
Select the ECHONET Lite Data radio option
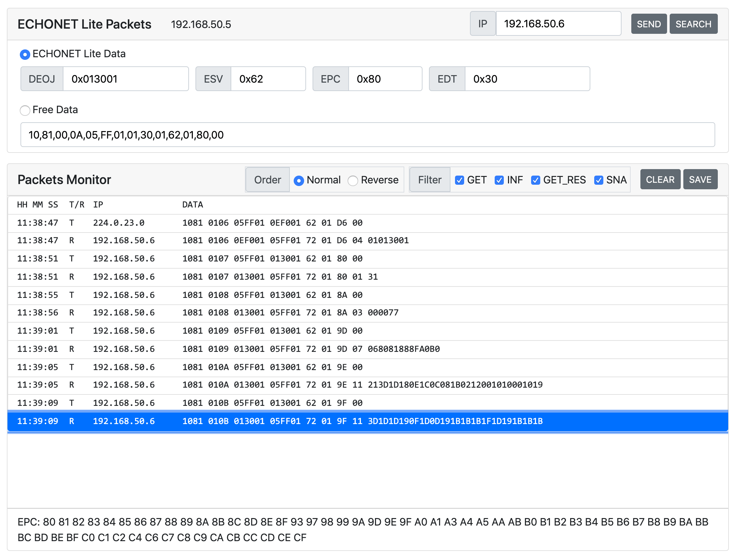(x=25, y=54)
